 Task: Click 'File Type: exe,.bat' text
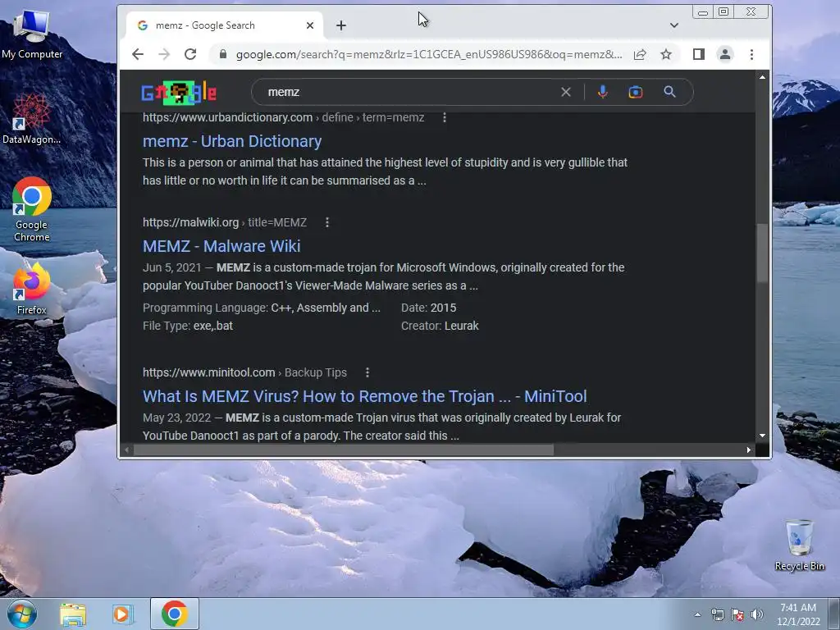pos(188,326)
